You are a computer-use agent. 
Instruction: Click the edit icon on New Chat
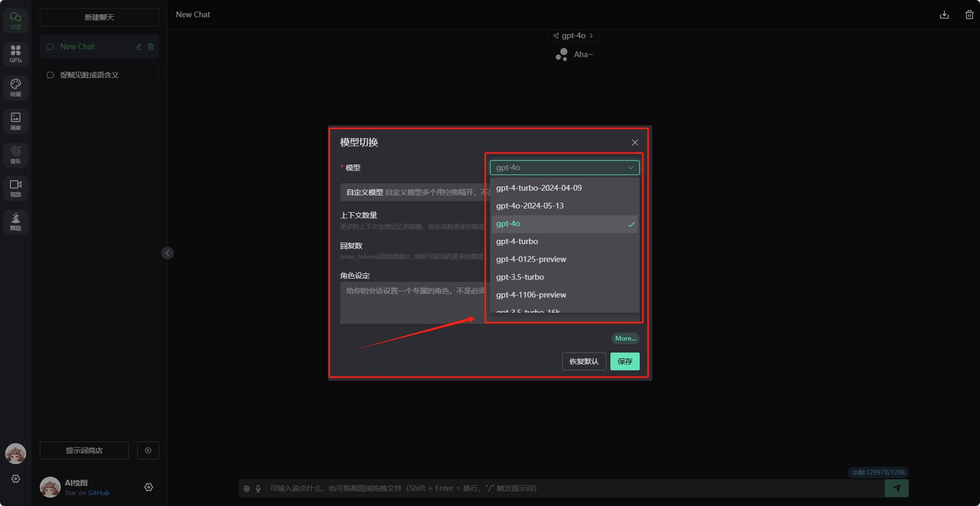coord(139,47)
